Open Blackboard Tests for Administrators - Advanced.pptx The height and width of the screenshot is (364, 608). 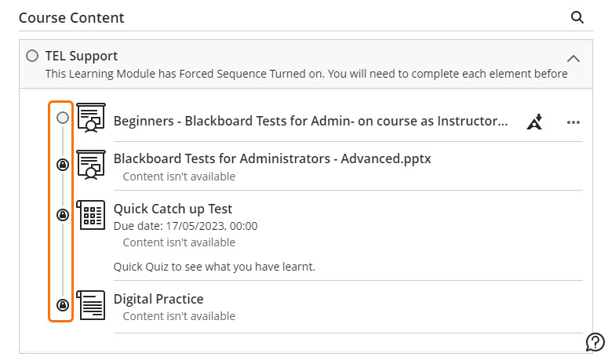coord(272,158)
